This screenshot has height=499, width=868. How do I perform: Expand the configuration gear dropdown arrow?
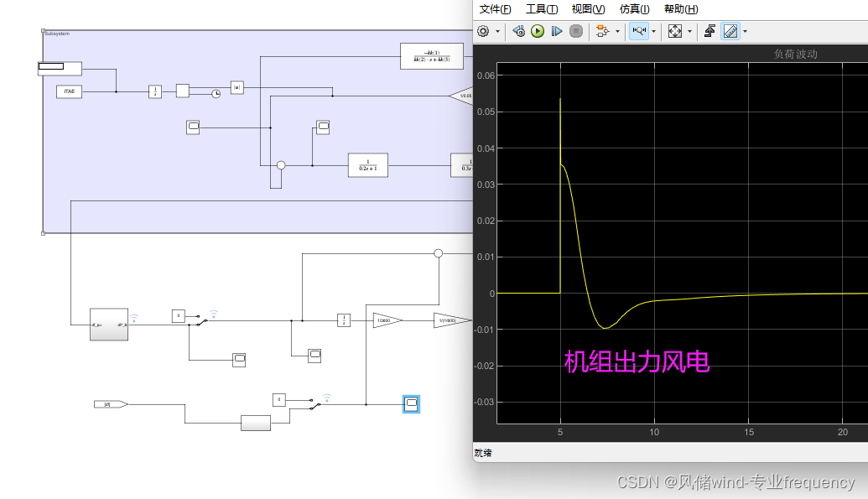click(497, 31)
